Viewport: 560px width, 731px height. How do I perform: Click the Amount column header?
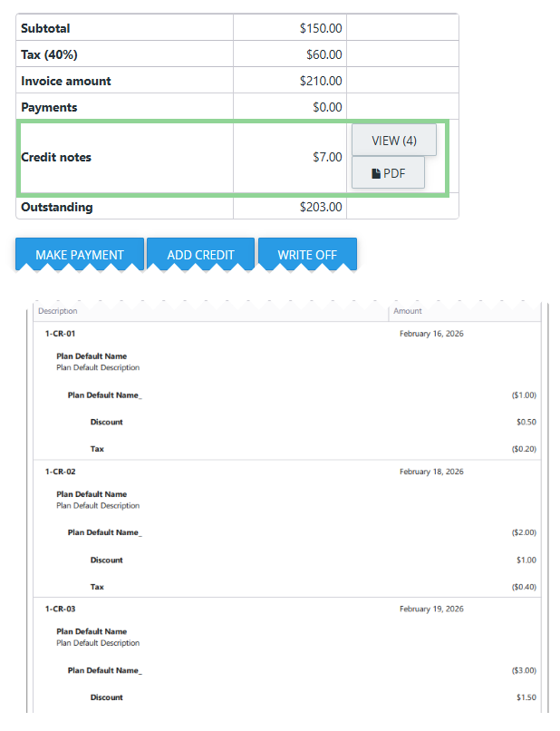pyautogui.click(x=408, y=311)
